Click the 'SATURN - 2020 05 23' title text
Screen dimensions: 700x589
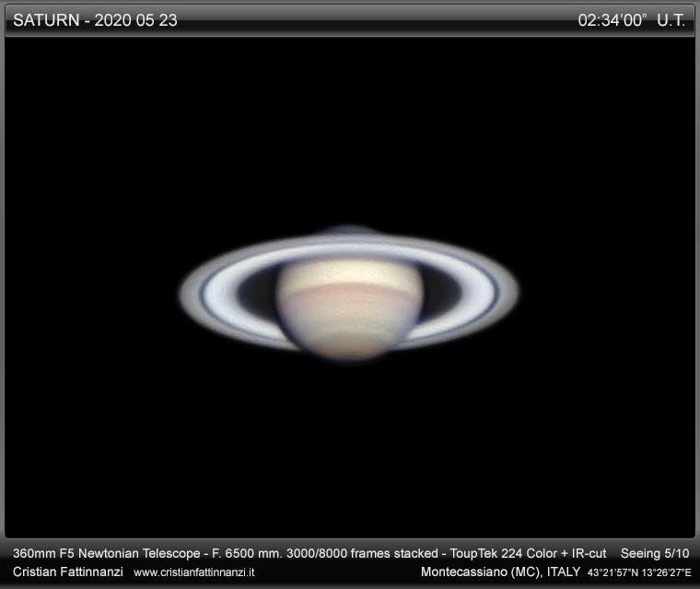point(95,20)
